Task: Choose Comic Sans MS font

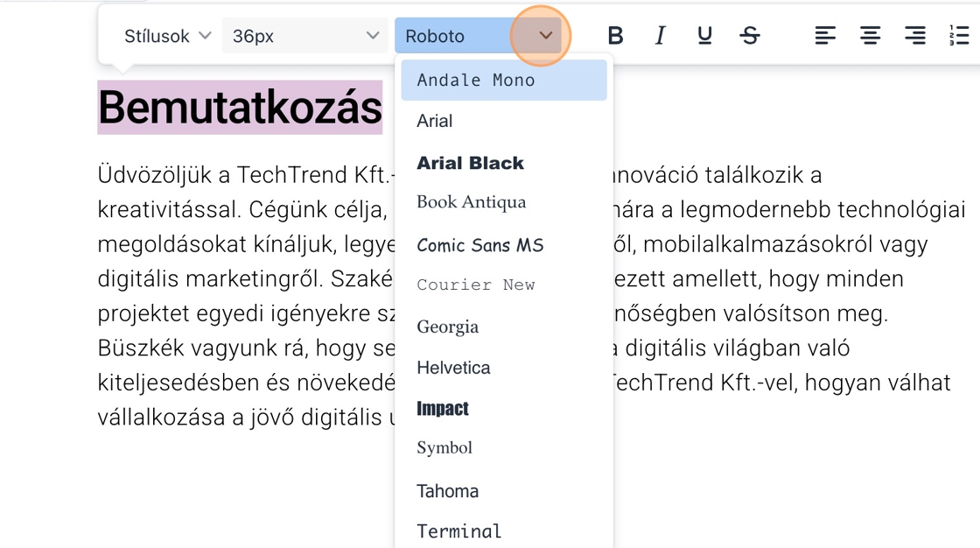Action: [x=479, y=245]
